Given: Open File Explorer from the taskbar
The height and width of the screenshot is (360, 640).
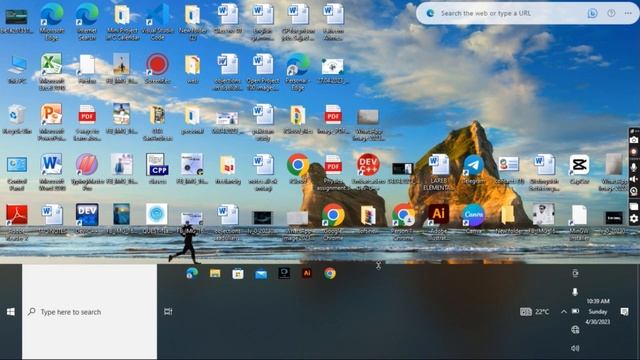Looking at the screenshot, I should tap(215, 273).
